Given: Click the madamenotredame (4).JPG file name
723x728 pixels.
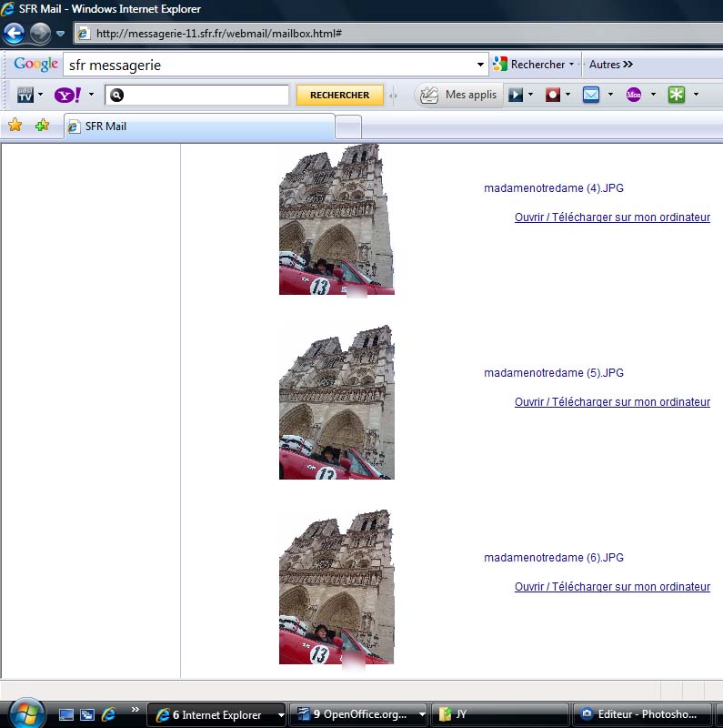Looking at the screenshot, I should tap(554, 188).
